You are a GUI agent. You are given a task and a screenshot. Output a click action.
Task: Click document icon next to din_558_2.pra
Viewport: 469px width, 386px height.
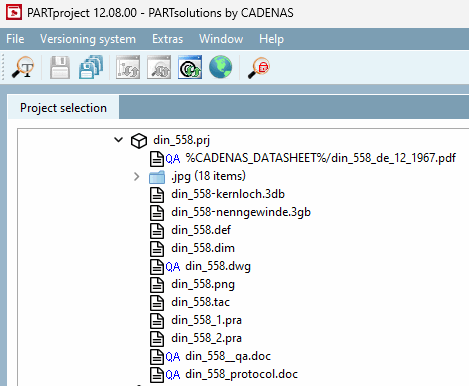(157, 339)
